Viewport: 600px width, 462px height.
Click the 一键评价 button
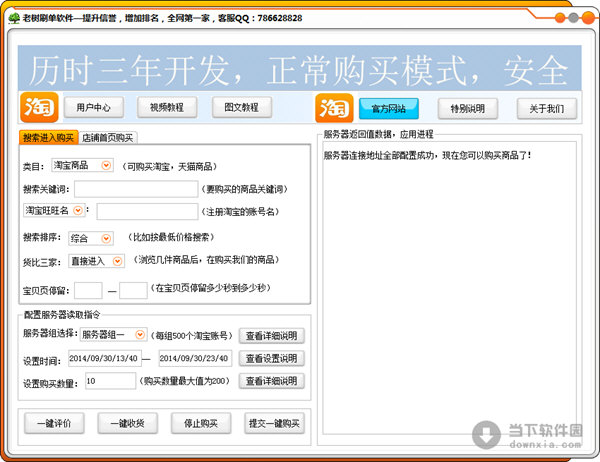[54, 423]
